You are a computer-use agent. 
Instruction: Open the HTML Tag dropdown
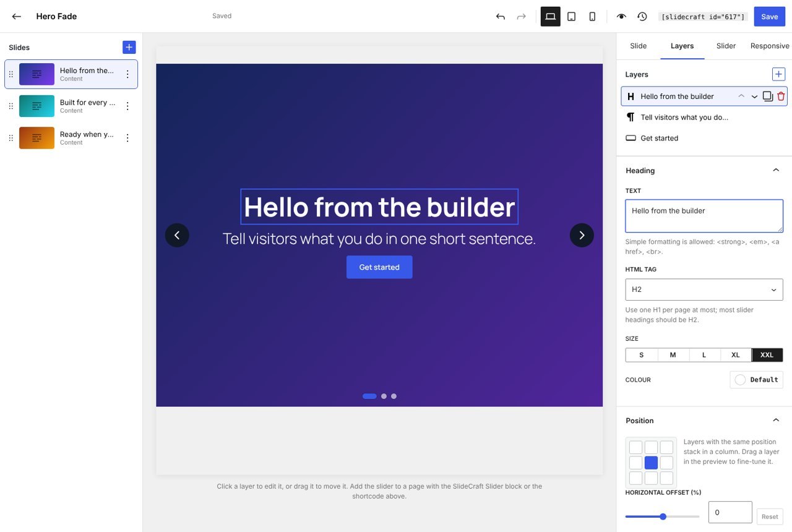pyautogui.click(x=704, y=290)
